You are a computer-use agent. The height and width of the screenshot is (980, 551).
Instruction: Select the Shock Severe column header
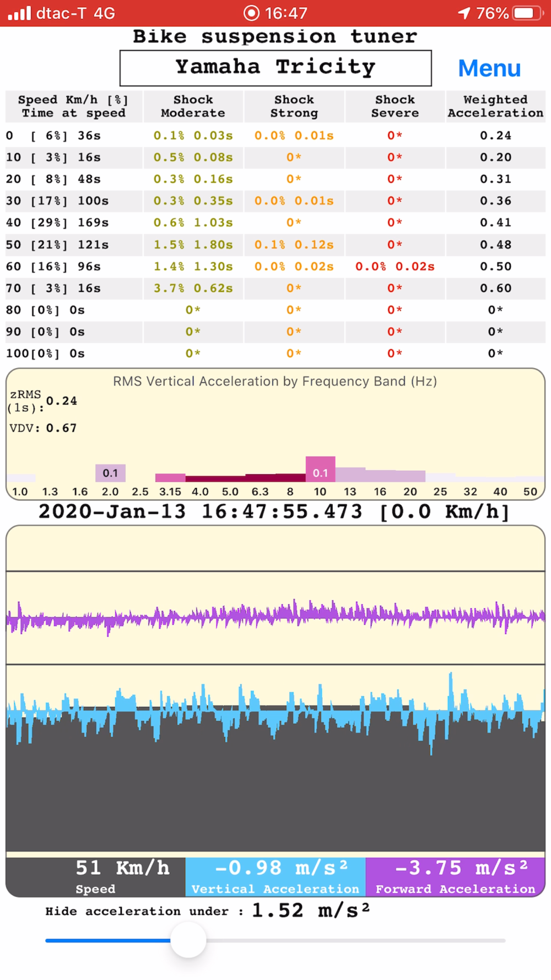pos(395,106)
